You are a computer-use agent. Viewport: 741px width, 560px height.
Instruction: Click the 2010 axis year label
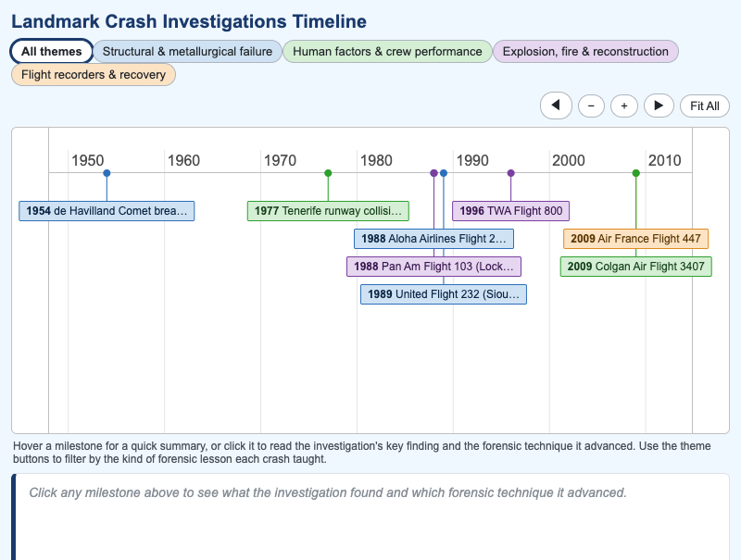tap(665, 160)
